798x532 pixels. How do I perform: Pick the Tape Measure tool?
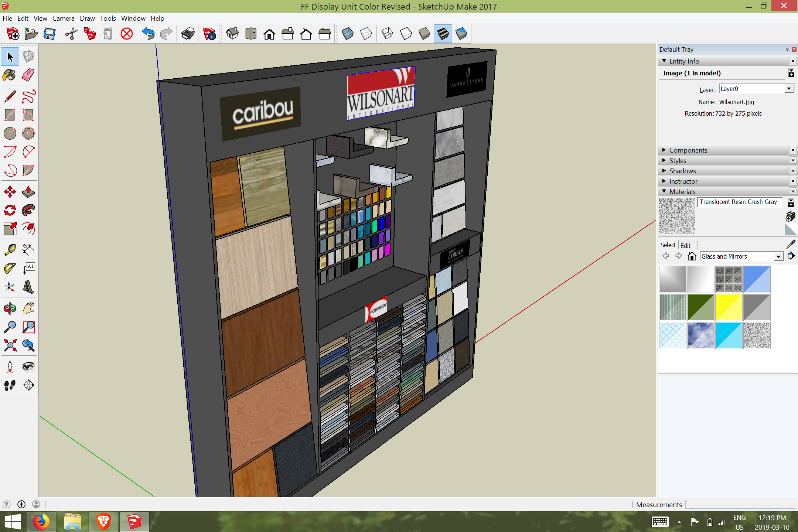click(10, 249)
